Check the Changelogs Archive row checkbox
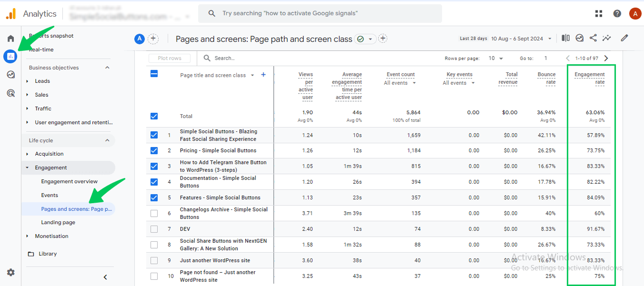The width and height of the screenshot is (644, 286). [x=154, y=213]
